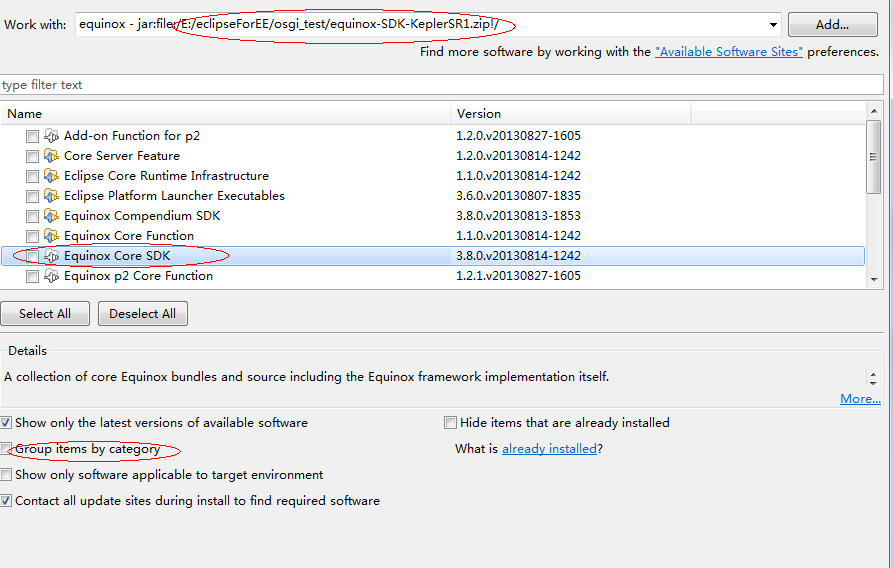Open the Available Software Sites link
This screenshot has width=893, height=568.
click(728, 52)
